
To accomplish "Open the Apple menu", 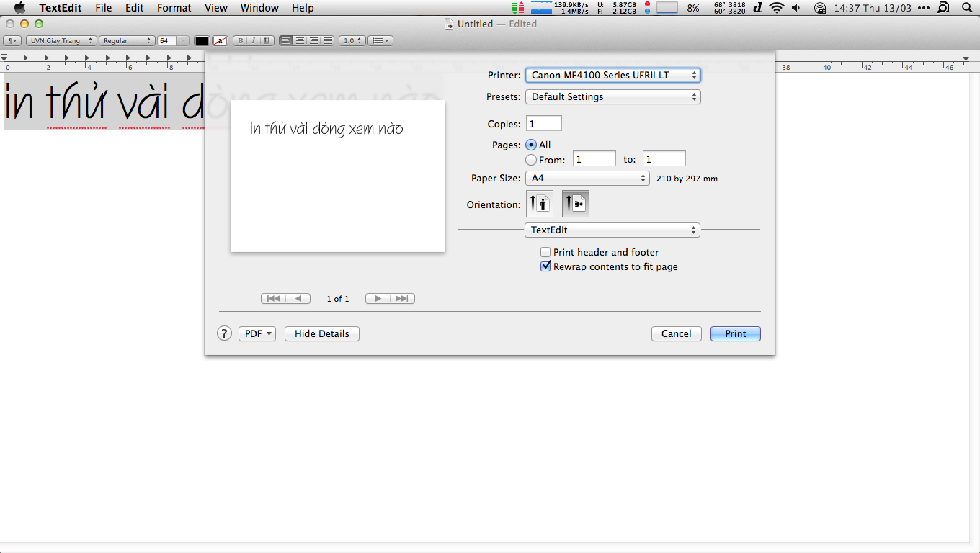I will pos(19,8).
